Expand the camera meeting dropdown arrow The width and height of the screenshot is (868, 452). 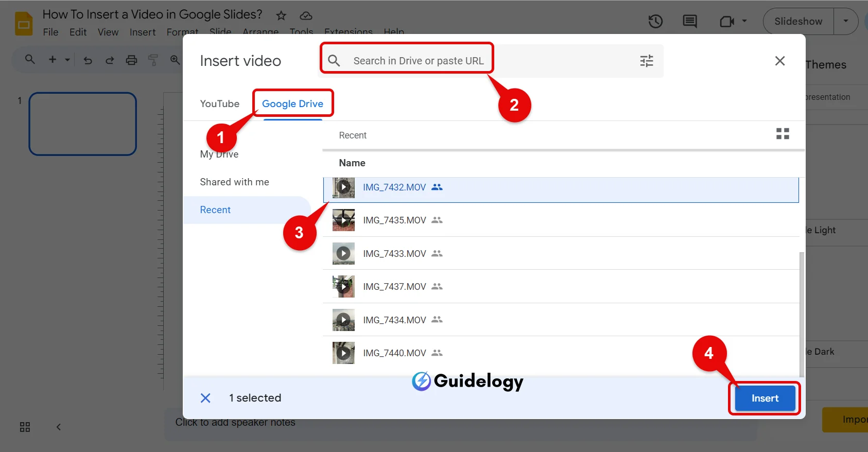click(x=744, y=21)
